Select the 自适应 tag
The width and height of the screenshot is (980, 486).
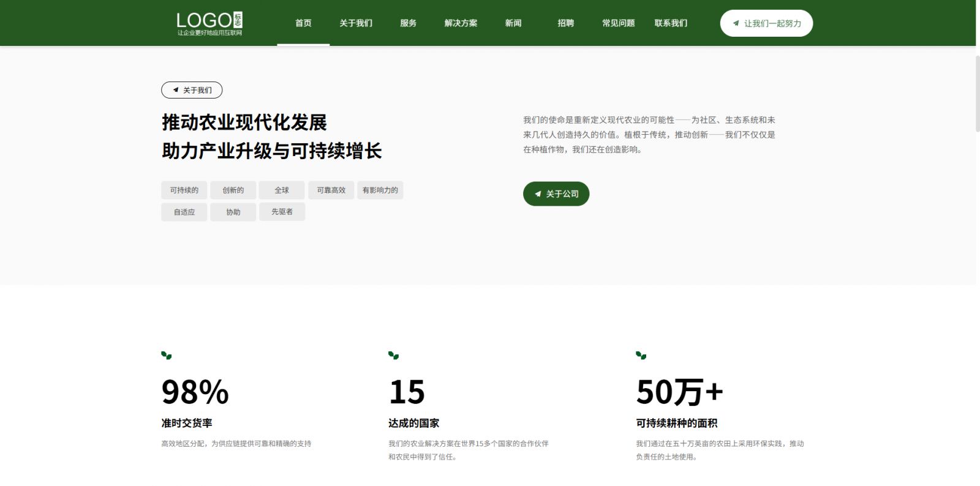pos(184,212)
